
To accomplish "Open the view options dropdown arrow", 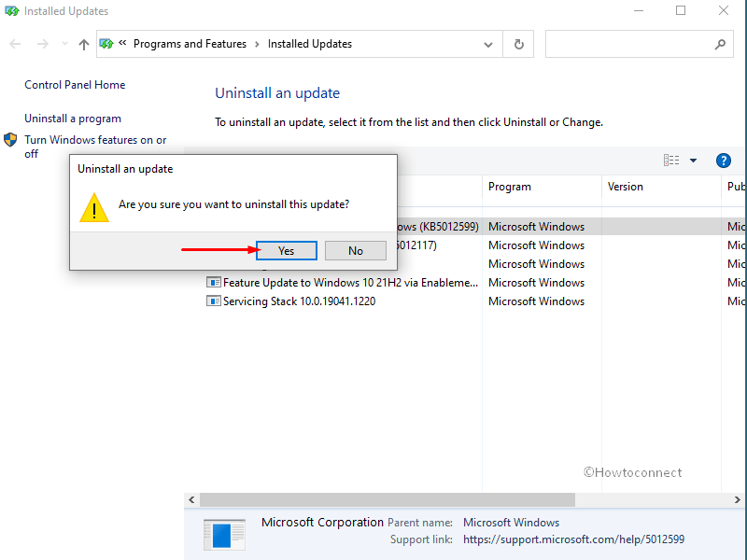I will pyautogui.click(x=693, y=161).
